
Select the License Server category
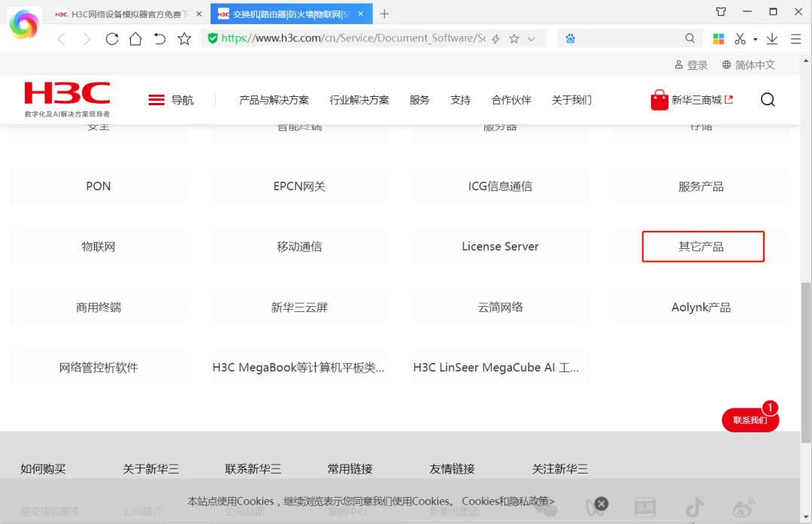pyautogui.click(x=500, y=247)
